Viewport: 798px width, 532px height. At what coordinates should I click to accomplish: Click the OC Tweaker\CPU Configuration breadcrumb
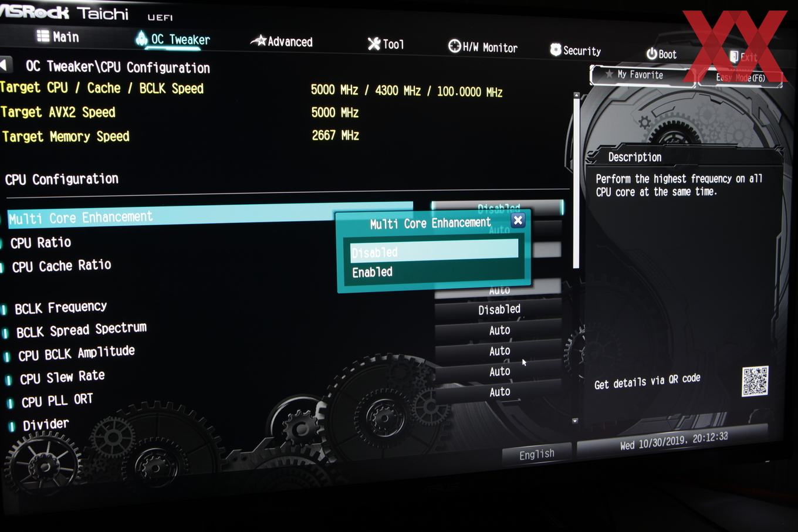(118, 67)
